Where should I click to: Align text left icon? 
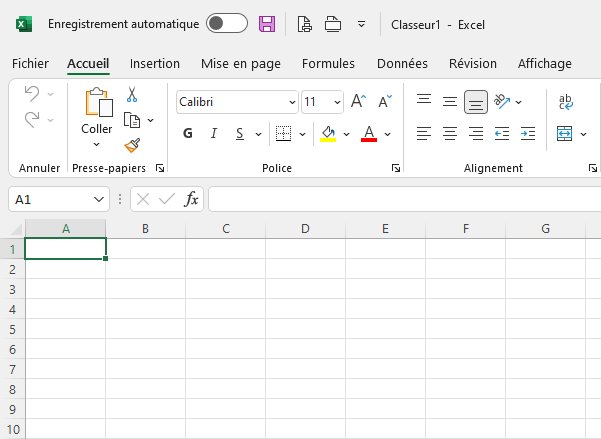click(x=424, y=133)
